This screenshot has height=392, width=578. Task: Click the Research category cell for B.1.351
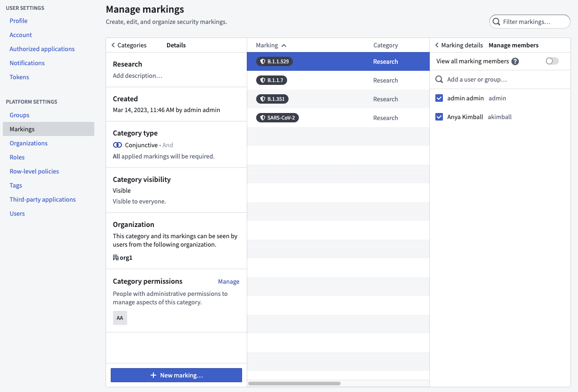tap(386, 99)
